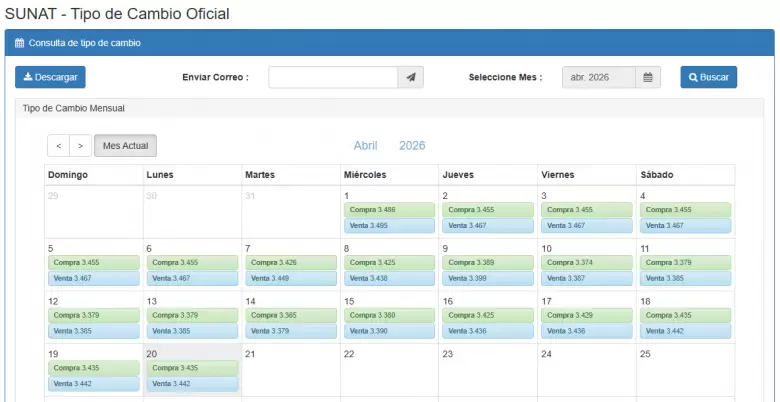This screenshot has width=780, height=402.
Task: Select Compra 3.380 on Wednesday April 15
Action: click(390, 315)
